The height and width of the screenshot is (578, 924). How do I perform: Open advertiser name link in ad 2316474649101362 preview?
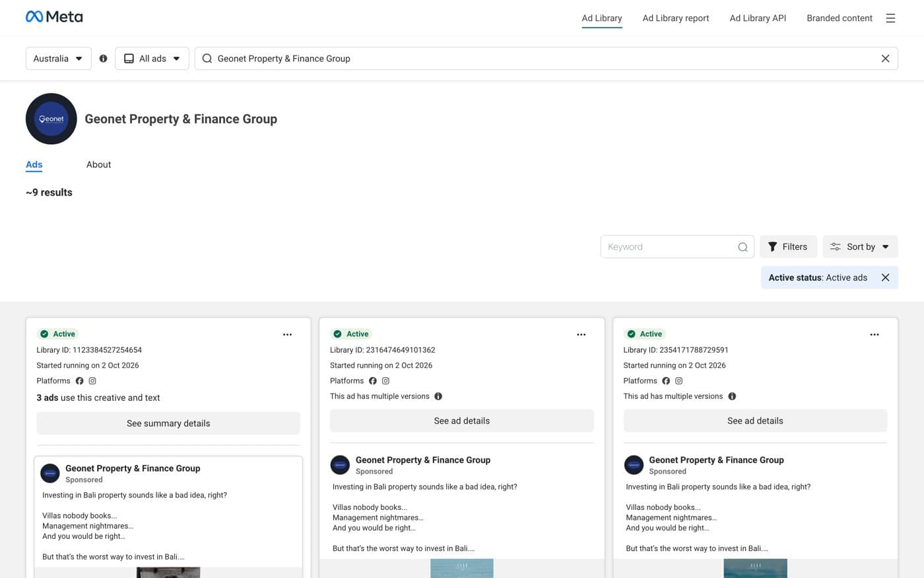pyautogui.click(x=423, y=460)
